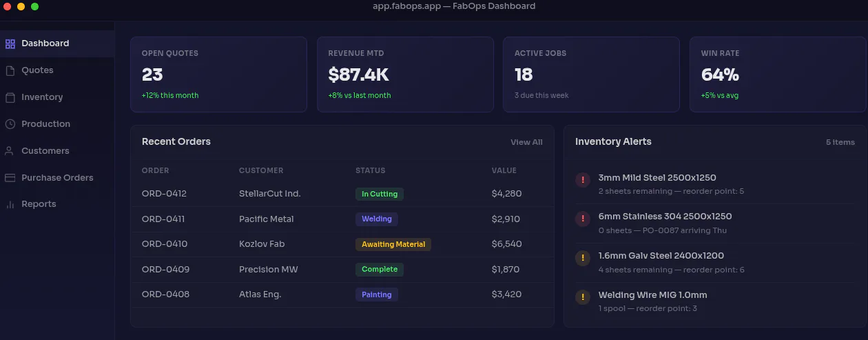Click the Inventory box icon
Image resolution: width=868 pixels, height=340 pixels.
pyautogui.click(x=10, y=97)
